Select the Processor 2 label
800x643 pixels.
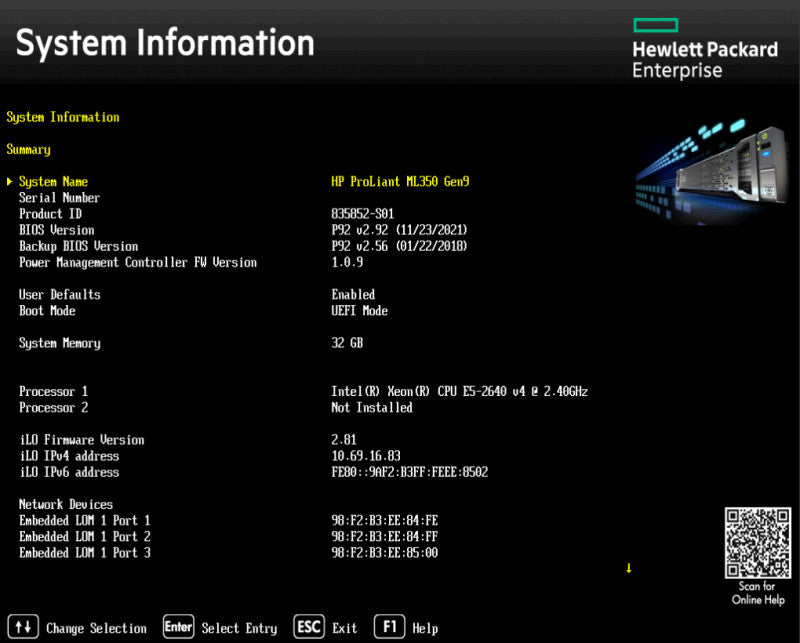tap(54, 408)
